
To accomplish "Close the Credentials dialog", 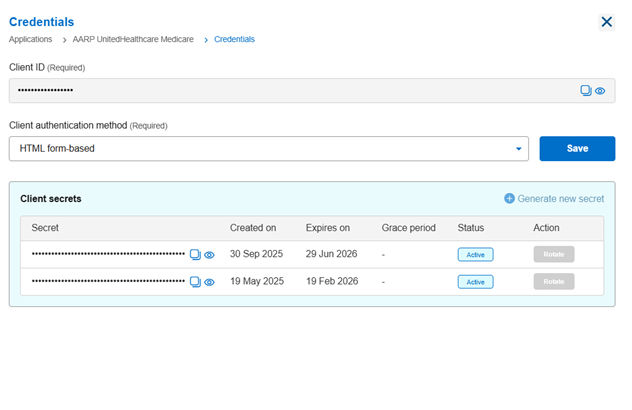I will coord(607,22).
